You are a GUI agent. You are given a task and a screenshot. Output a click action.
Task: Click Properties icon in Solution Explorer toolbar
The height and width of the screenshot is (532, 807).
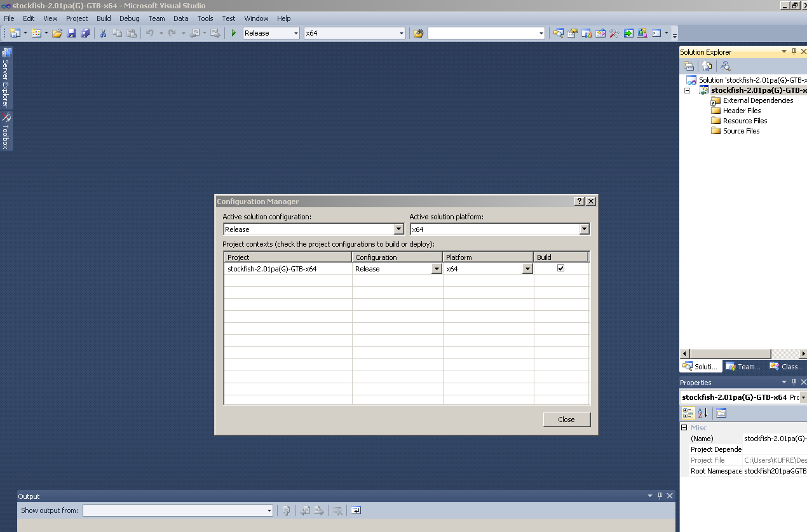pyautogui.click(x=689, y=65)
